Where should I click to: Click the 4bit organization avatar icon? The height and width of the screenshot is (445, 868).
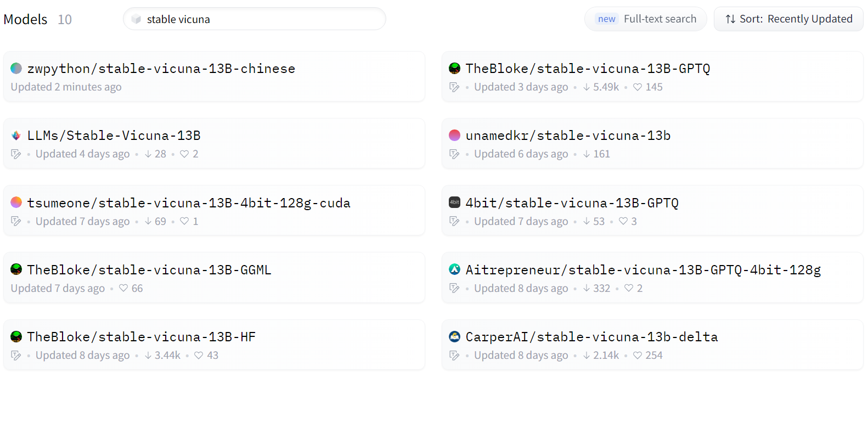click(454, 202)
